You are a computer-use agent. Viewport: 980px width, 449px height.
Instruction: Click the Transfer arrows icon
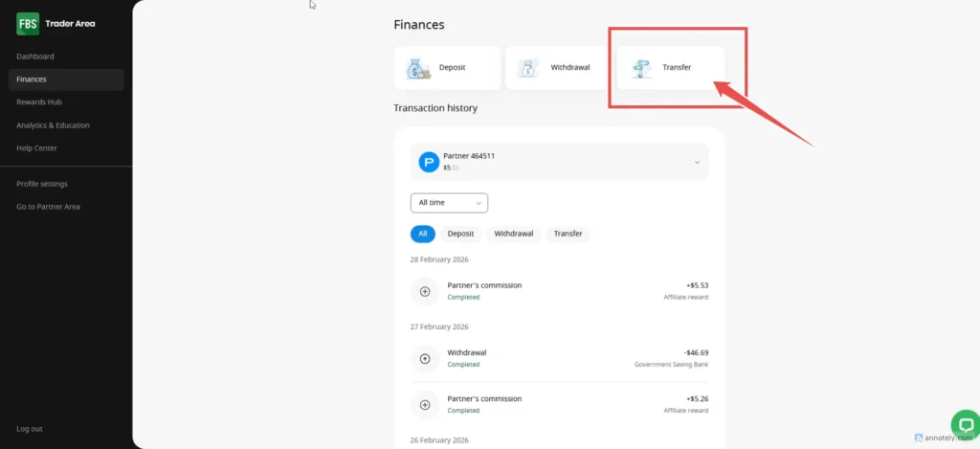pos(640,68)
